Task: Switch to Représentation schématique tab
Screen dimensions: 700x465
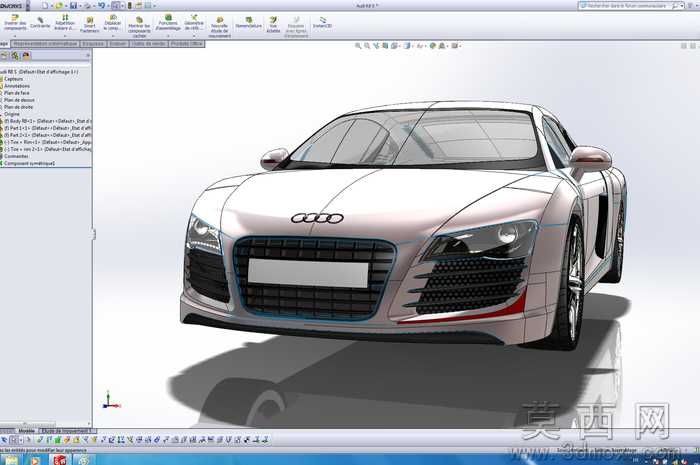Action: (x=45, y=44)
